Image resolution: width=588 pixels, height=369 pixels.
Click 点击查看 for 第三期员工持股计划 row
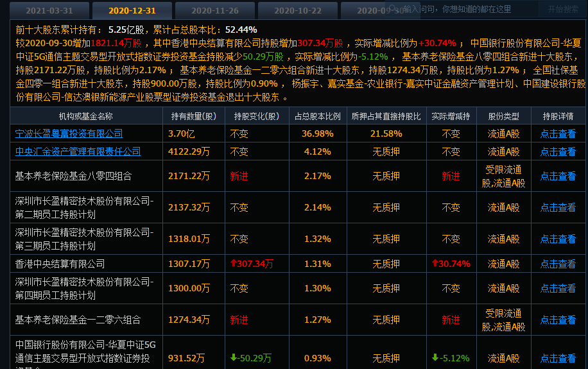click(558, 239)
